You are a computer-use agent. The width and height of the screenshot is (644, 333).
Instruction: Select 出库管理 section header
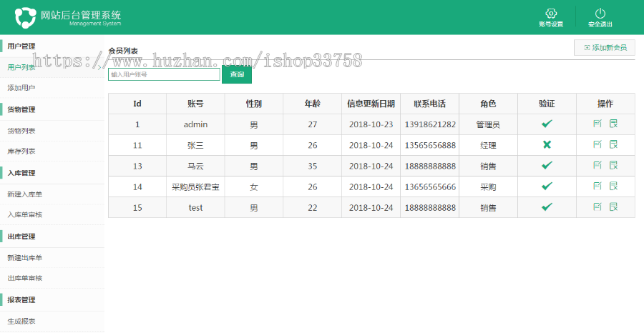pyautogui.click(x=21, y=237)
